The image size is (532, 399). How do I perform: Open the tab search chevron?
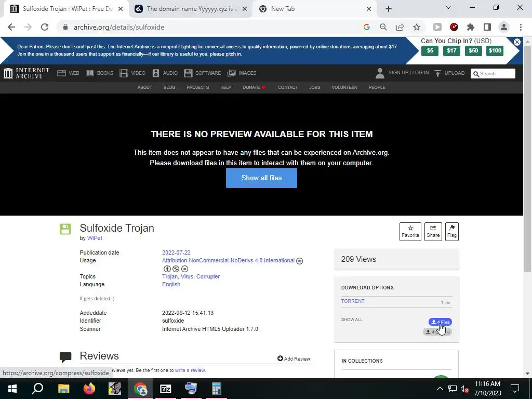tap(448, 7)
